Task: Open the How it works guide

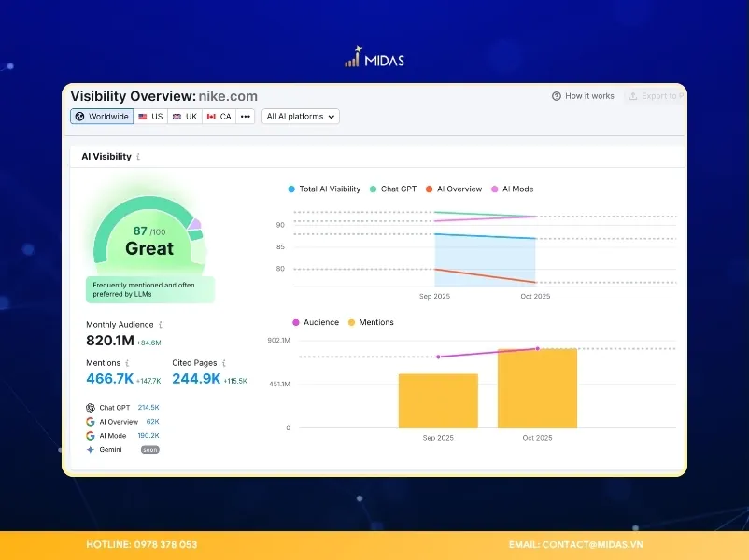Action: pyautogui.click(x=588, y=96)
